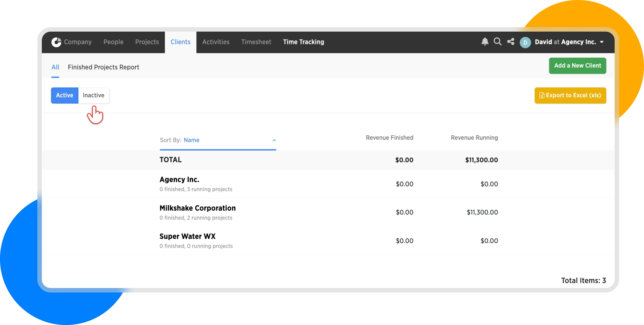The image size is (644, 325).
Task: Toggle the client list to Active
Action: tap(64, 95)
